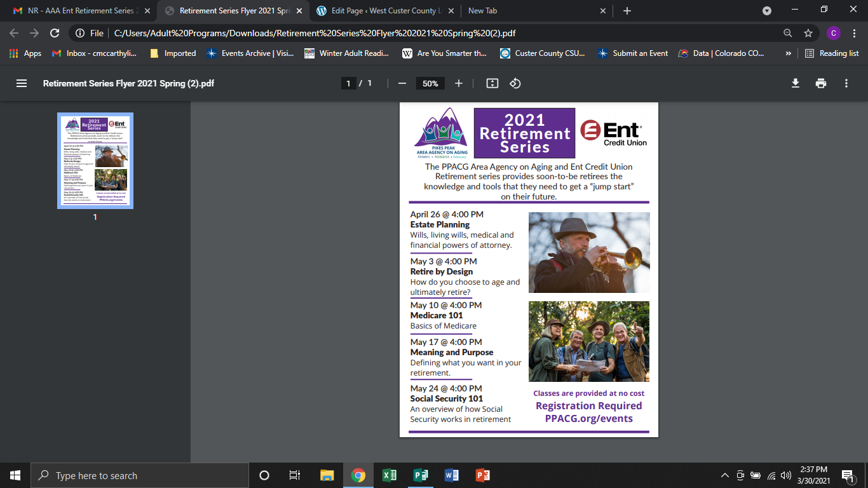Open Meet Now tray icon

click(740, 475)
